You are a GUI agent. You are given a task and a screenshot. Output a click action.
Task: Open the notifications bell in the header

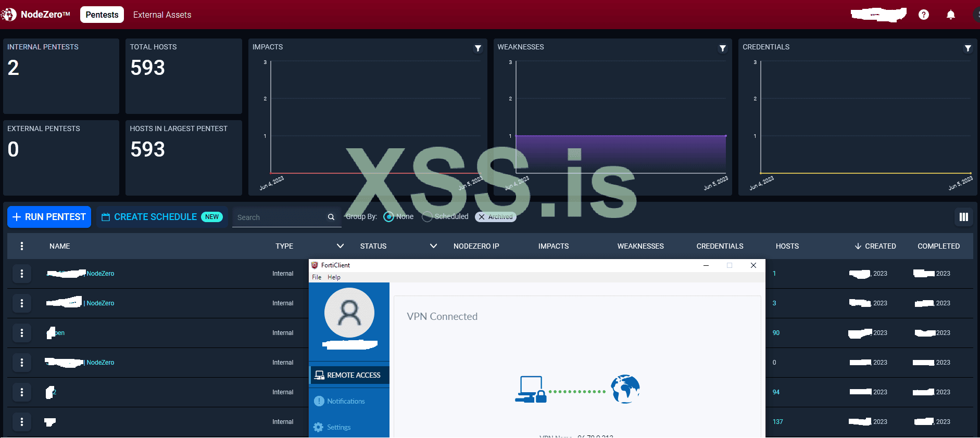coord(951,15)
